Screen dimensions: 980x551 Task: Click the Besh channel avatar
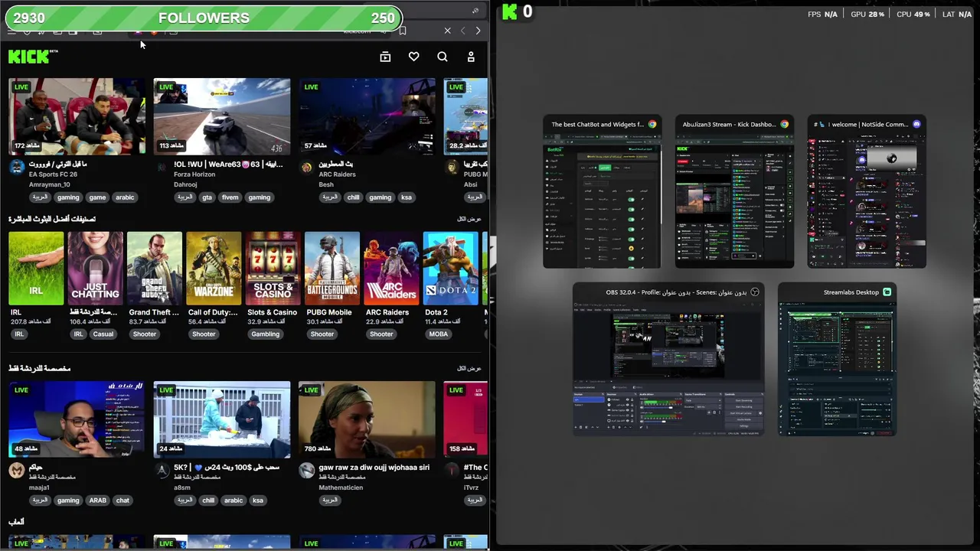[x=307, y=168]
